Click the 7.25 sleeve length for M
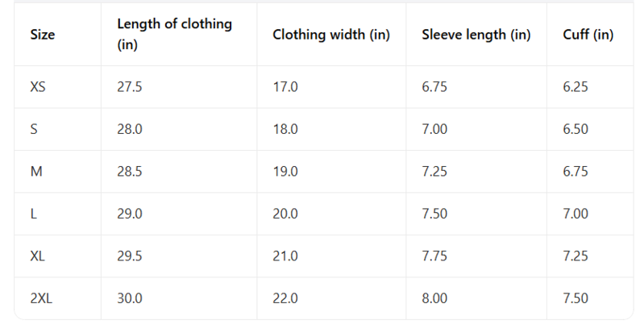Screen dimensions: 644x333 click(x=434, y=172)
